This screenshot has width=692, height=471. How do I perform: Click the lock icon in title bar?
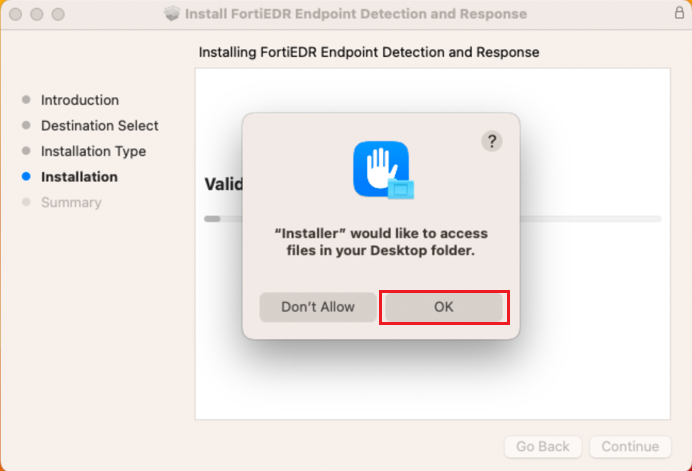coord(679,14)
